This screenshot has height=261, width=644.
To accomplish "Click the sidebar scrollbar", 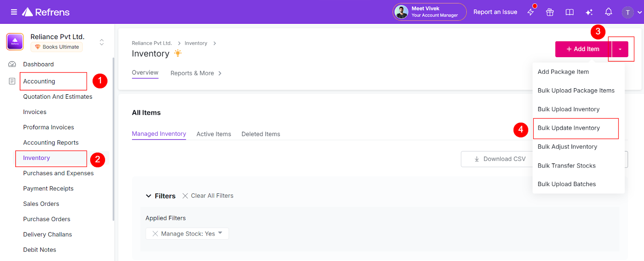I will [x=114, y=139].
